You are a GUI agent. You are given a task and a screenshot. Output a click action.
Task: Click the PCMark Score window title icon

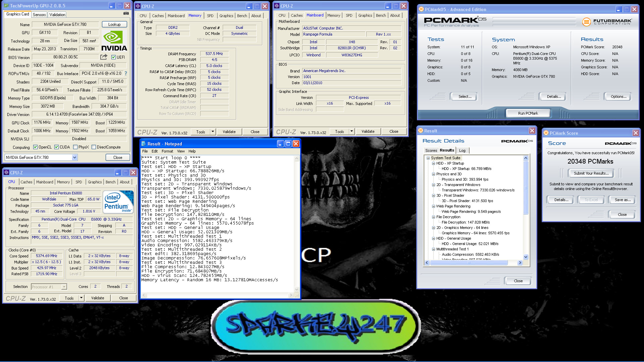pos(546,133)
